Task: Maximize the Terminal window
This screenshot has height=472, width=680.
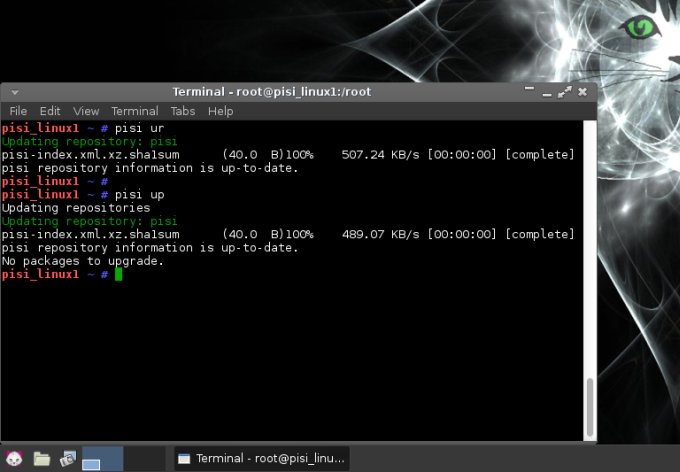Action: [564, 92]
